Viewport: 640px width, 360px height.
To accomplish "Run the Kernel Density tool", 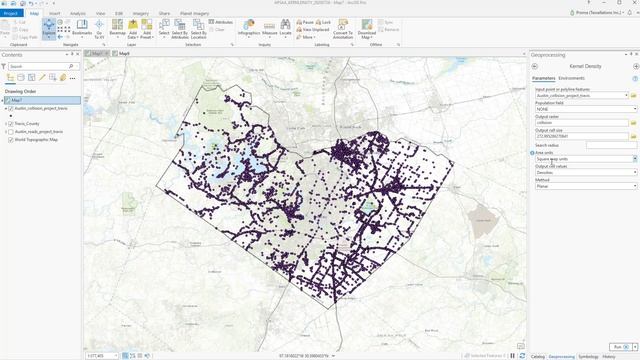I will [620, 347].
